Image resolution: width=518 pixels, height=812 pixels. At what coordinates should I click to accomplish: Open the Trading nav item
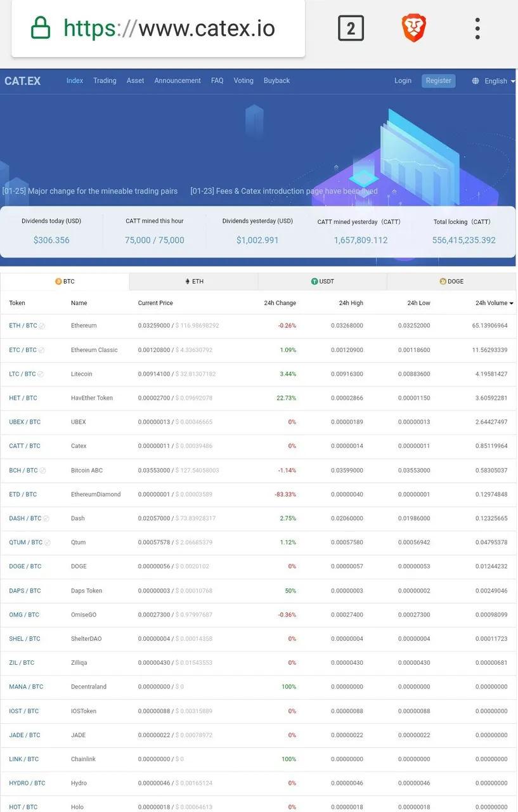105,81
